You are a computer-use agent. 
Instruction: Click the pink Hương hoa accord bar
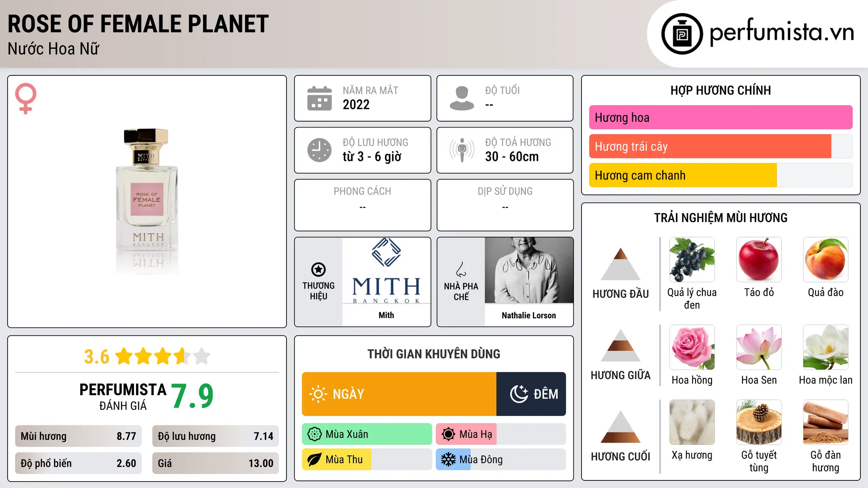[721, 117]
